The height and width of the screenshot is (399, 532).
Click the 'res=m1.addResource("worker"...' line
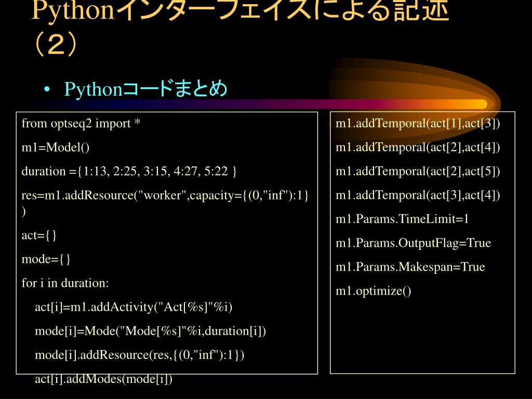[x=165, y=203]
